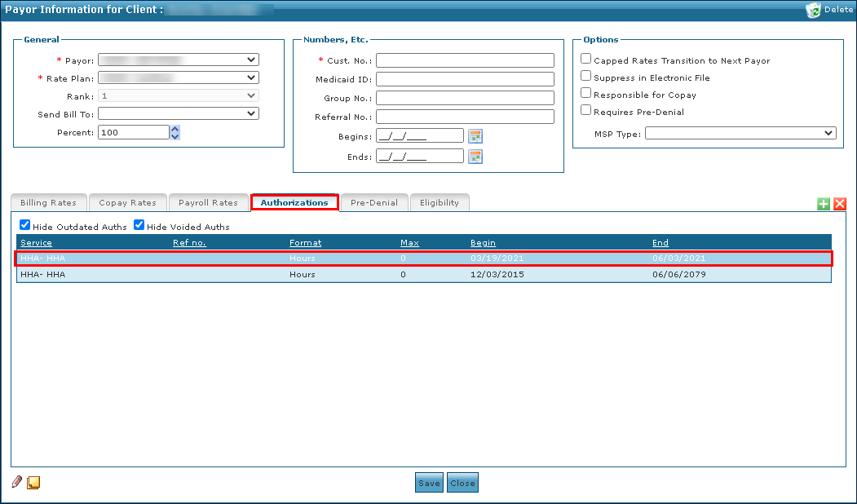Viewport: 857px width, 504px height.
Task: Open the Send Bill To dropdown
Action: coord(178,113)
